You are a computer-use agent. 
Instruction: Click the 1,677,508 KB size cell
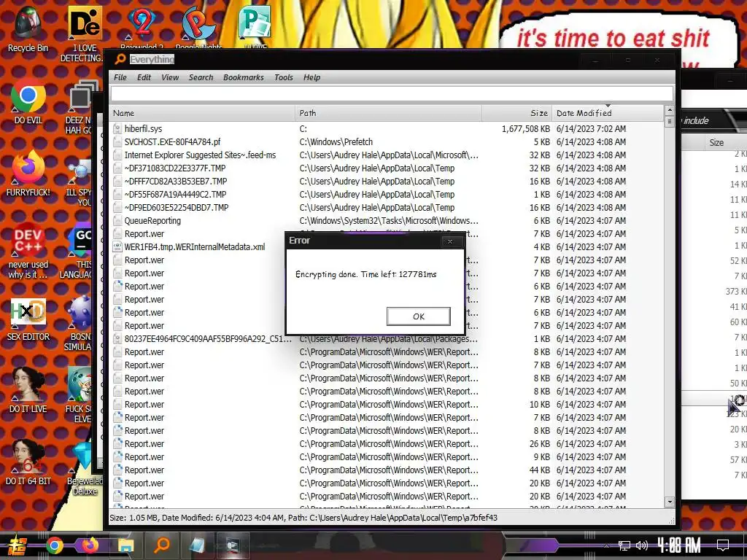point(525,128)
